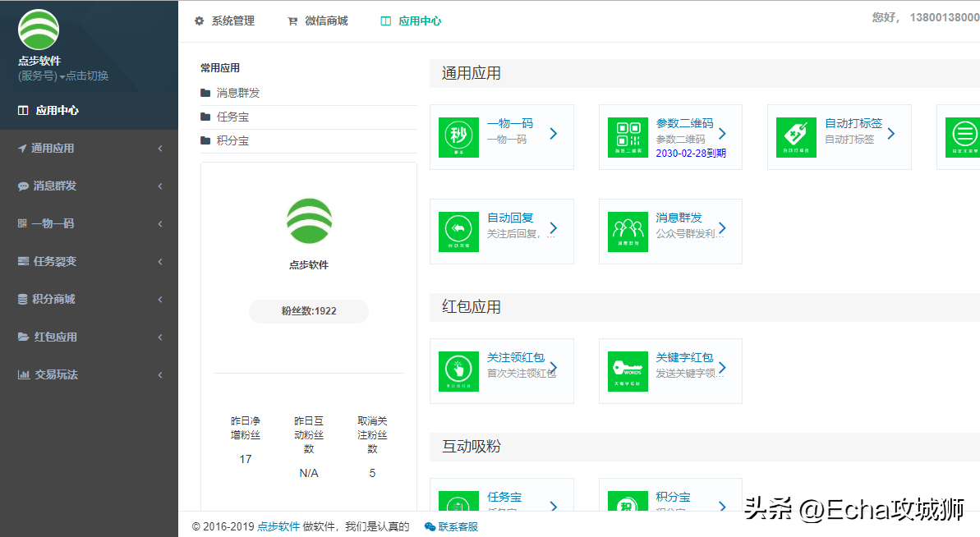Open the 自动回复 reply arrow icon
This screenshot has width=980, height=537.
(x=458, y=232)
